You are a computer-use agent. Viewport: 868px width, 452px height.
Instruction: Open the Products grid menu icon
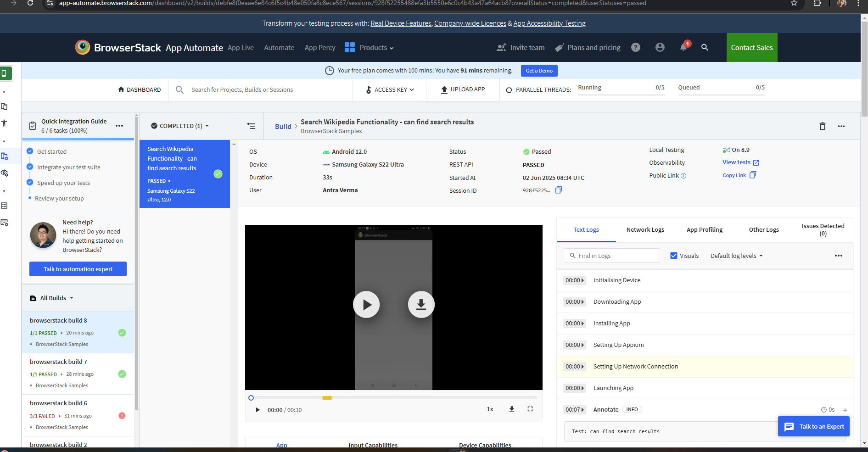(x=350, y=47)
